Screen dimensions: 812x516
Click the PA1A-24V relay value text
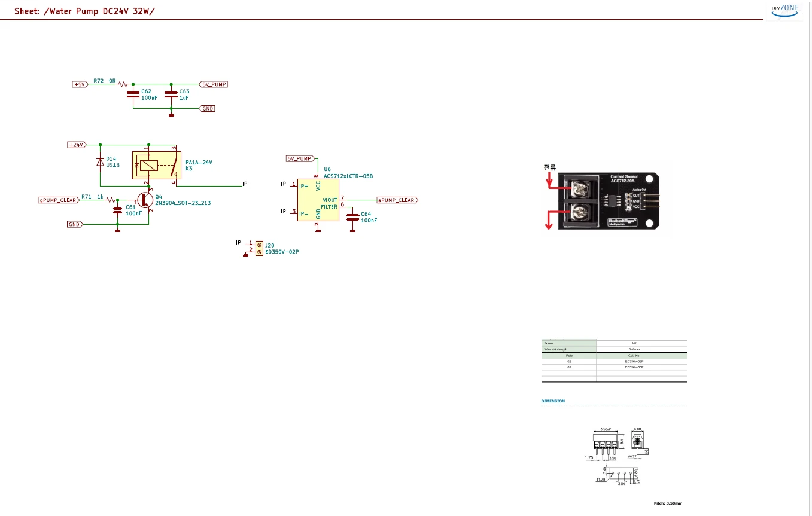199,162
